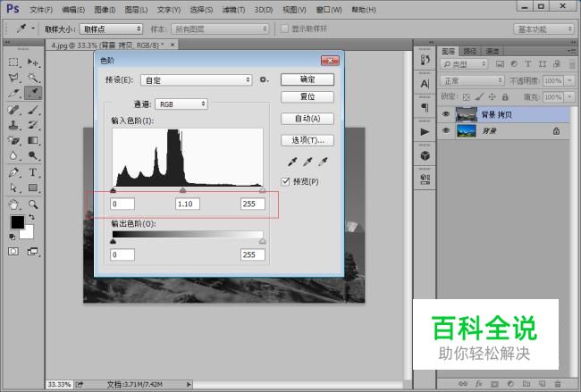This screenshot has width=581, height=392.
Task: Click the foreground color swatch
Action: pos(17,222)
